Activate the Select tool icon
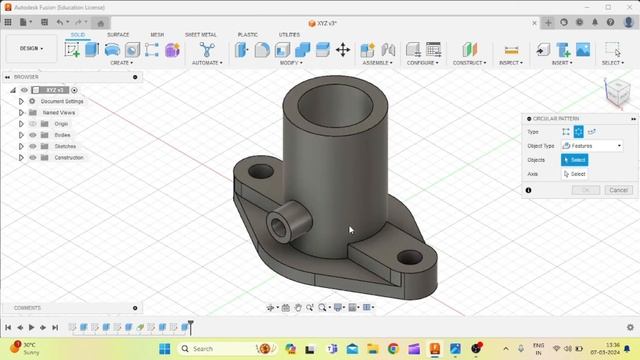This screenshot has height=360, width=640. 613,49
